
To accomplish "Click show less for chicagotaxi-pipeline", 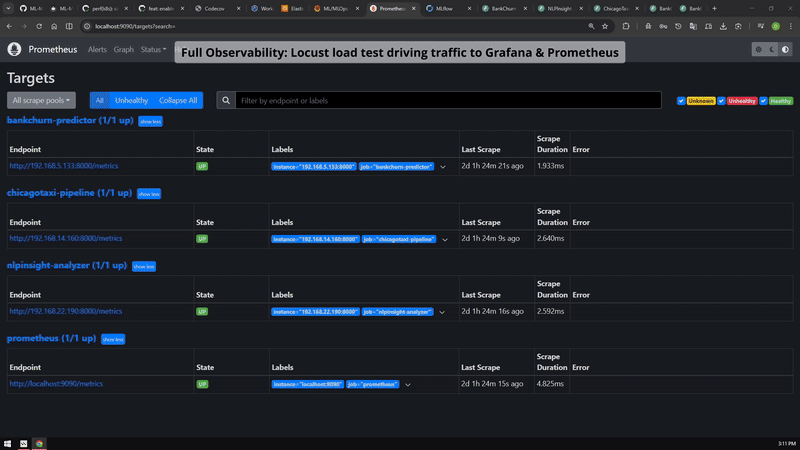I will click(x=149, y=194).
